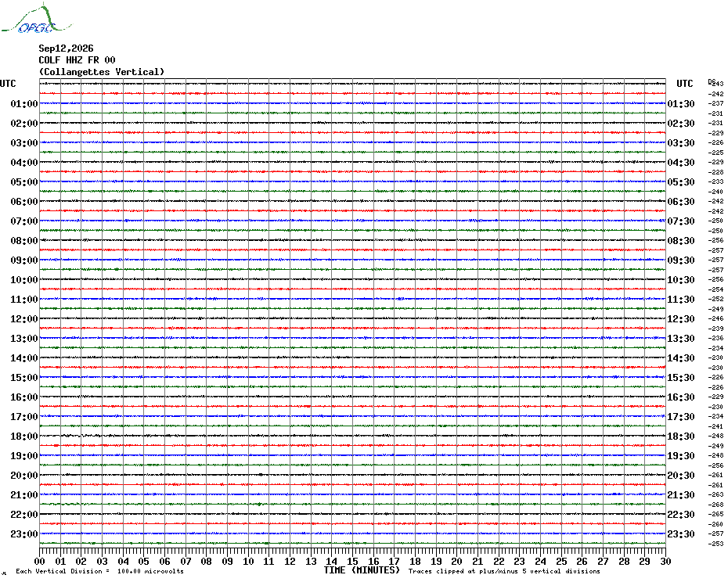Click the -253 DC offset value

(717, 544)
